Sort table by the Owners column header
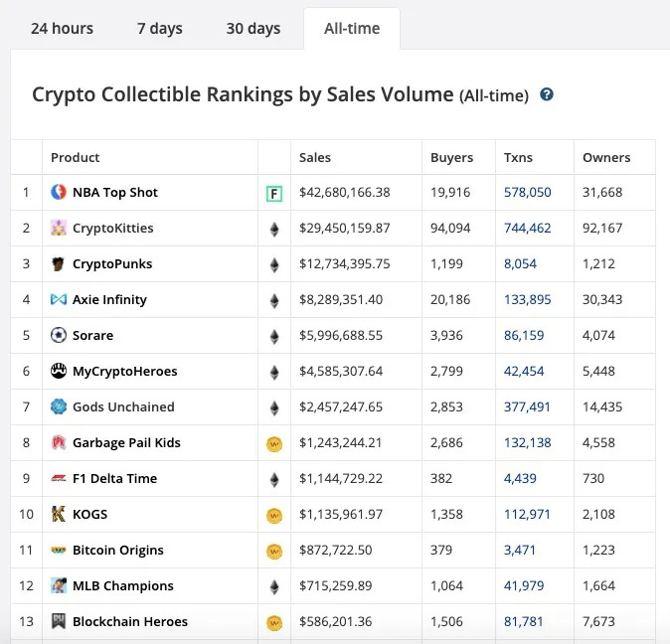This screenshot has width=670, height=644. pos(606,157)
